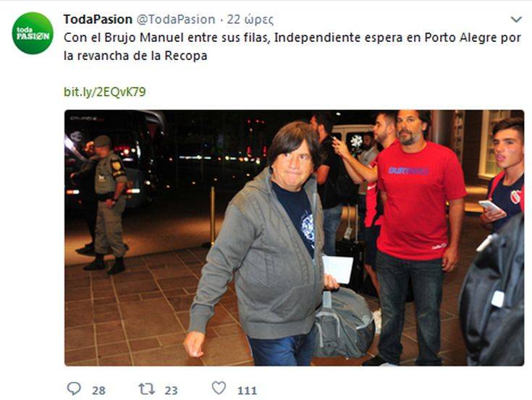
Task: Click the 22 ώρες timestamp
Action: point(250,20)
